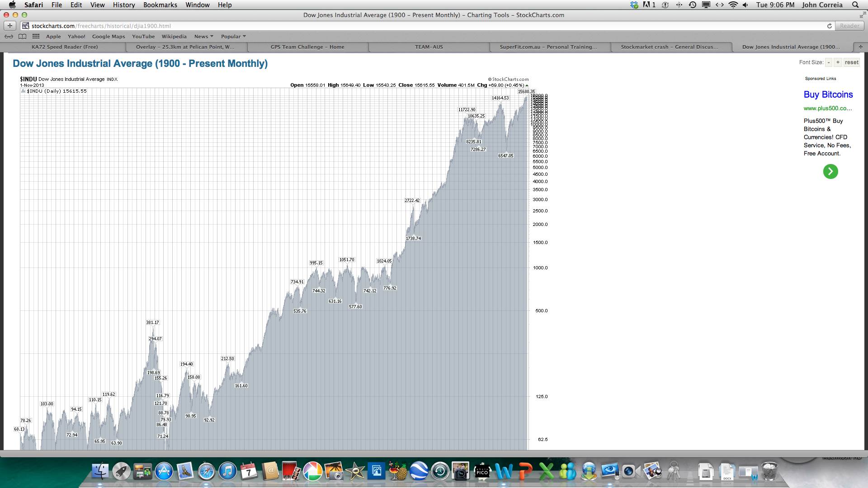
Task: Switch to Stockmarket crash tab
Action: pyautogui.click(x=669, y=47)
